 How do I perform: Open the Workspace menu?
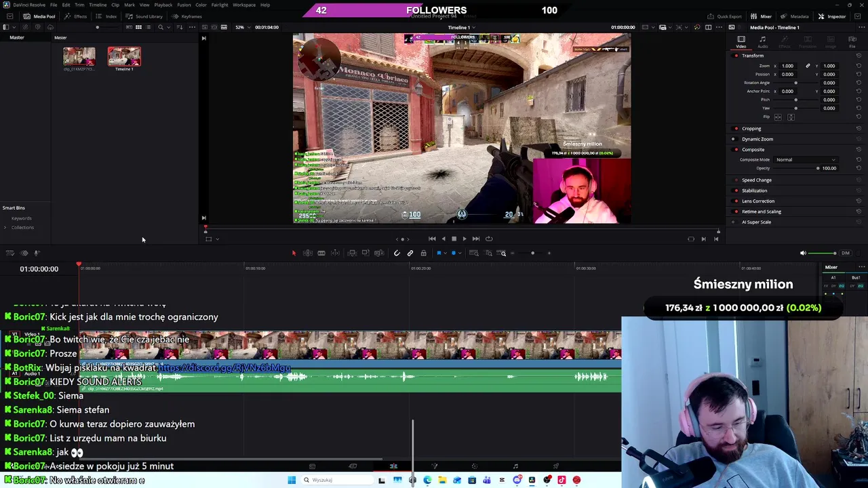click(244, 5)
